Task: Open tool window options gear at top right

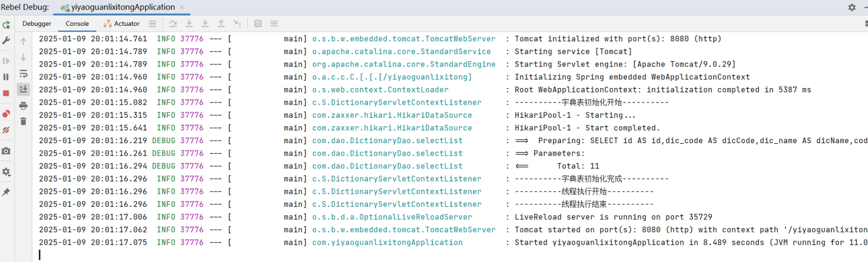Action: tap(852, 7)
